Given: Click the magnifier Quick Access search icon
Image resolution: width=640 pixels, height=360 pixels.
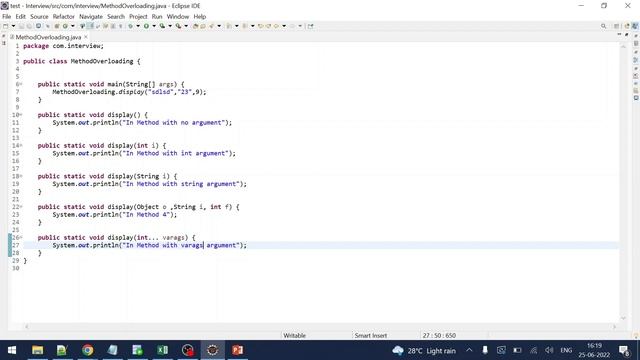Looking at the screenshot, I should [603, 26].
